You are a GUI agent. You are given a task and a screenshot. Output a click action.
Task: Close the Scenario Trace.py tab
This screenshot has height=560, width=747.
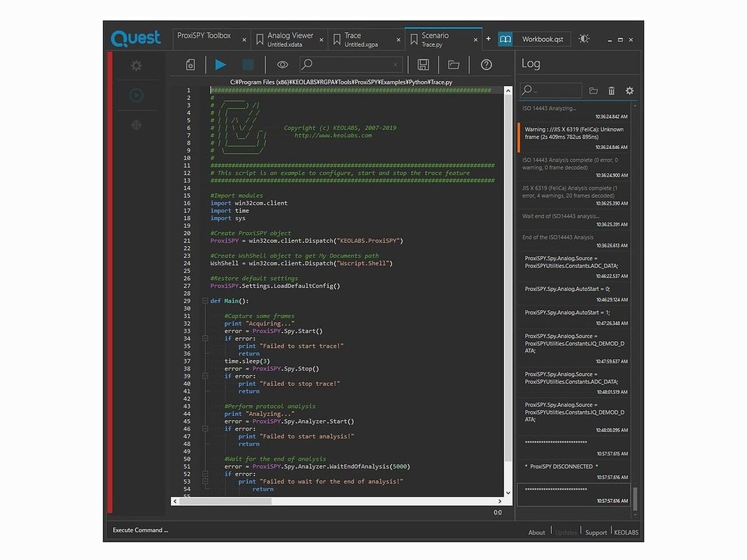click(475, 40)
